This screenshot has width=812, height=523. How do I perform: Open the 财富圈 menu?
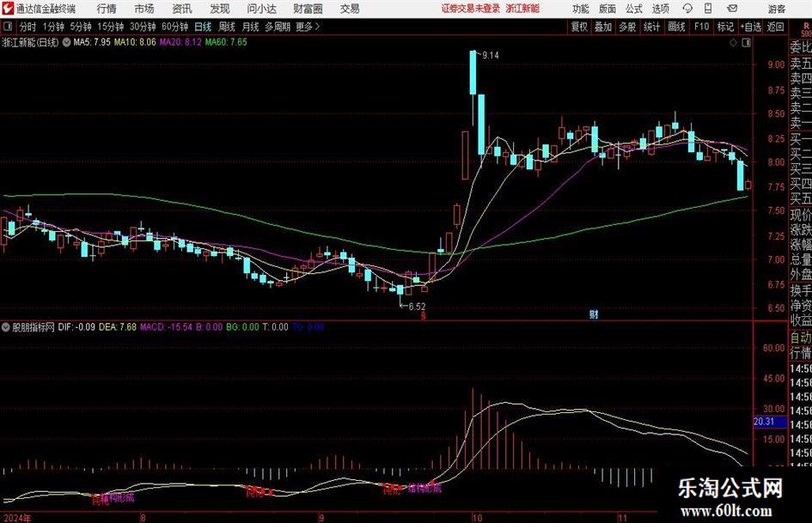coord(308,9)
